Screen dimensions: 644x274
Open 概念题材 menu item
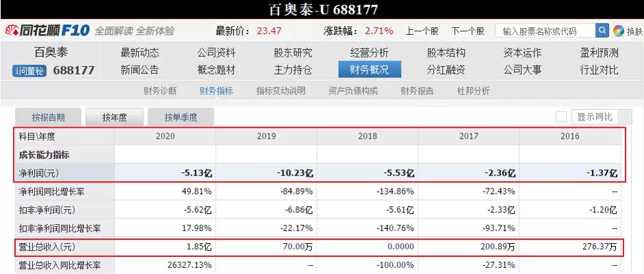(216, 70)
